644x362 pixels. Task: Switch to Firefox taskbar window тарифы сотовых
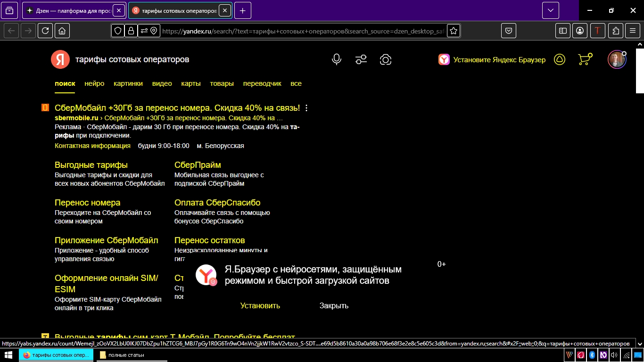(x=56, y=355)
